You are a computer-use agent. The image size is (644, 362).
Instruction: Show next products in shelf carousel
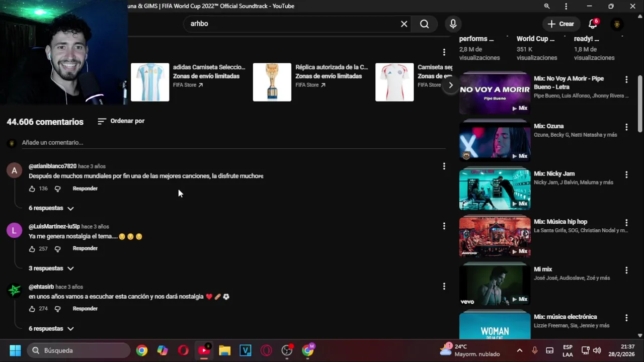[x=450, y=85]
